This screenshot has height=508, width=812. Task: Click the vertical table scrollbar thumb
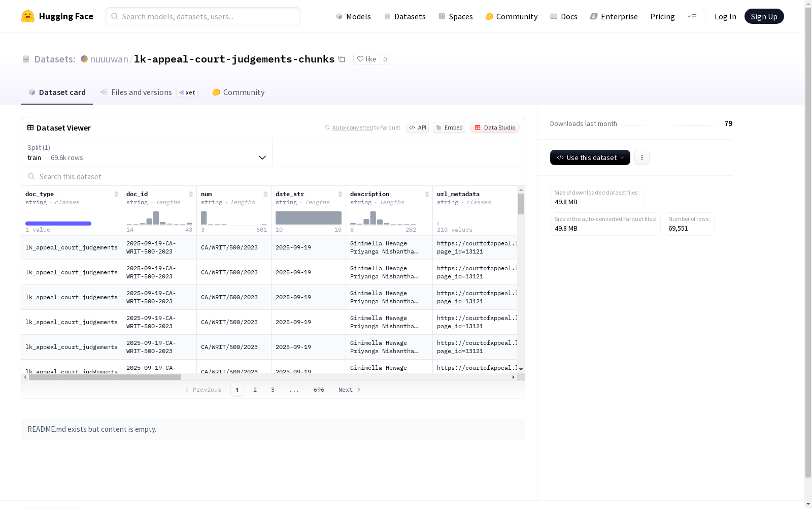(x=521, y=204)
